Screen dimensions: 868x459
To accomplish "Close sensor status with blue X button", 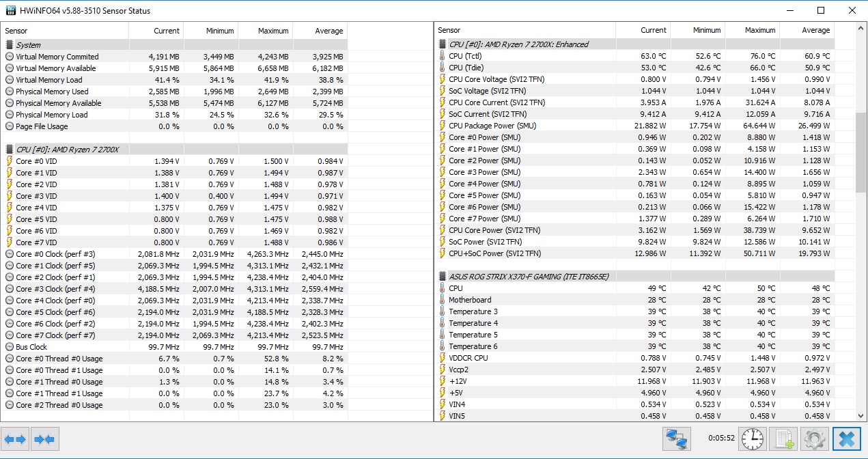I will 846,439.
